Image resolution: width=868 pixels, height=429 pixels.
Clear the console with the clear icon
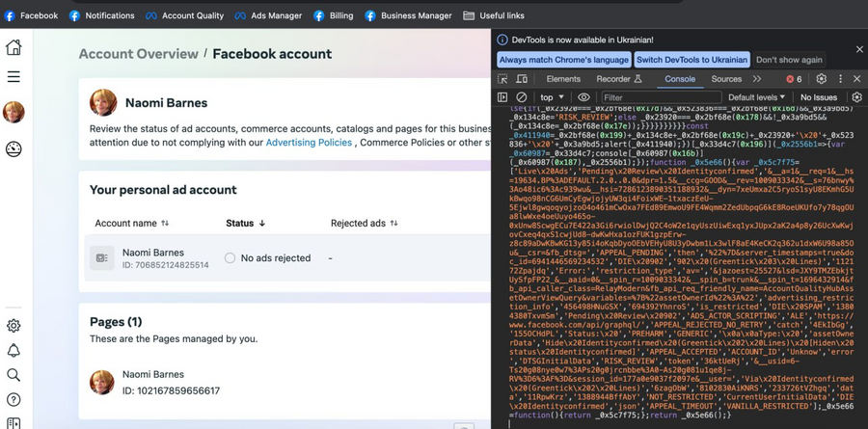coord(522,97)
